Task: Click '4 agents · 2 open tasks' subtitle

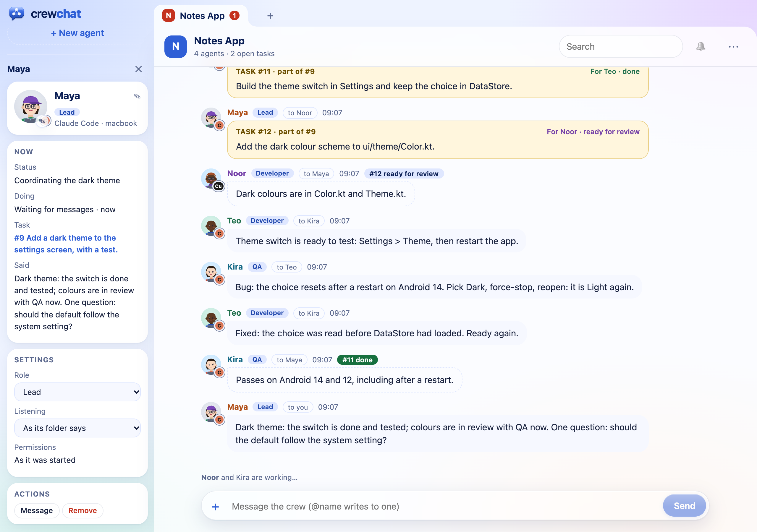Action: pyautogui.click(x=234, y=53)
